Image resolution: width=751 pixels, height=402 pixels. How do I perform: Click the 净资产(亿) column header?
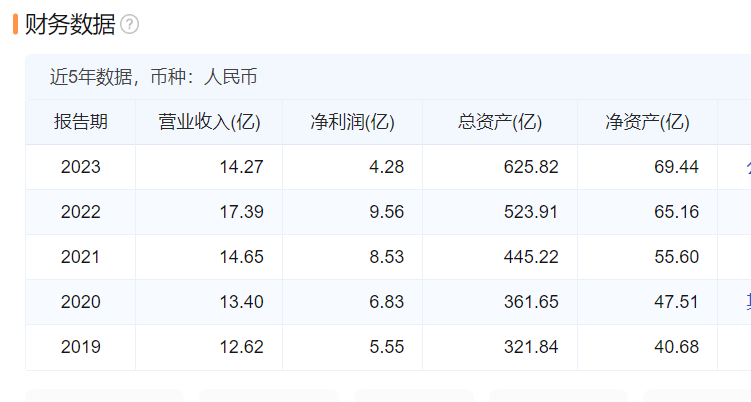pos(648,122)
